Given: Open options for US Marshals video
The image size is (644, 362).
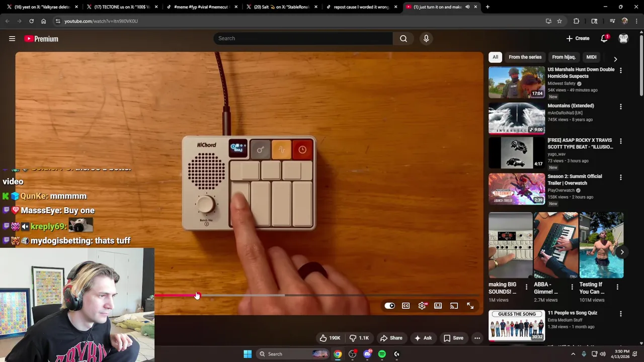Looking at the screenshot, I should click(x=620, y=70).
